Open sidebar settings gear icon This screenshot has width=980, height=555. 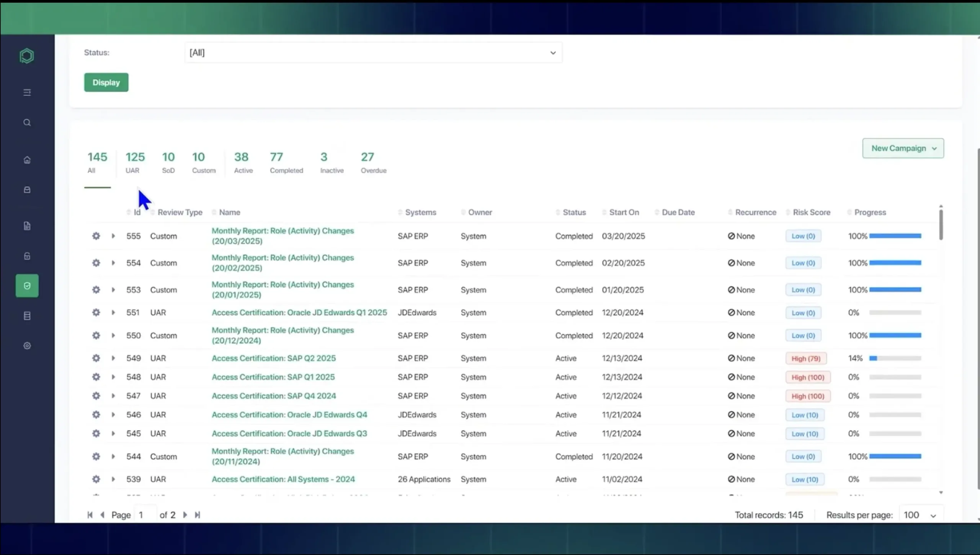[x=27, y=345]
